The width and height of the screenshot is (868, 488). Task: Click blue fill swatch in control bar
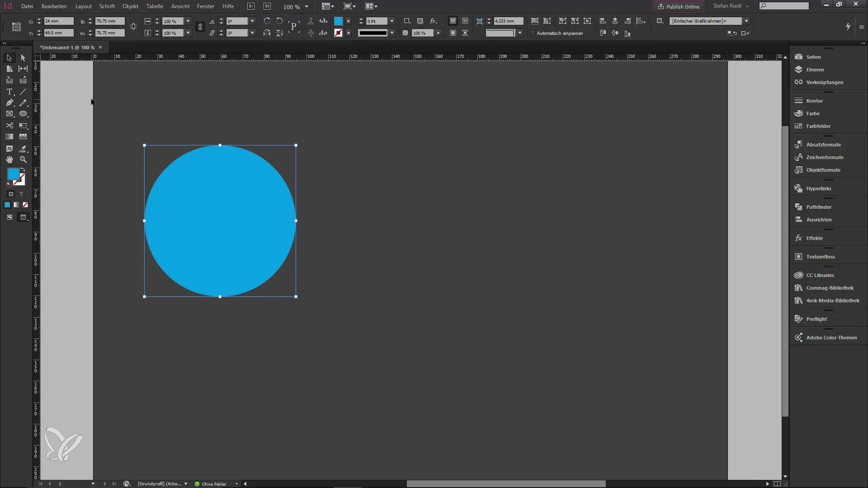(338, 21)
